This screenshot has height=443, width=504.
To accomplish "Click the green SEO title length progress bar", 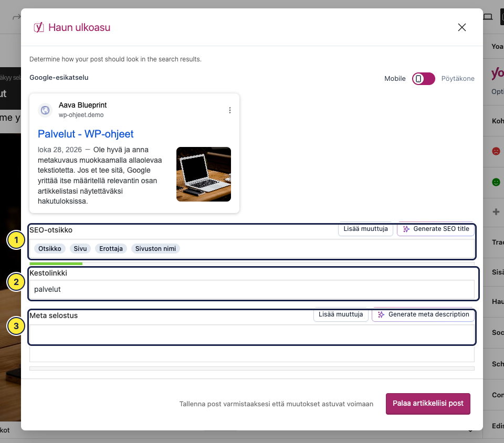I will pos(56,263).
